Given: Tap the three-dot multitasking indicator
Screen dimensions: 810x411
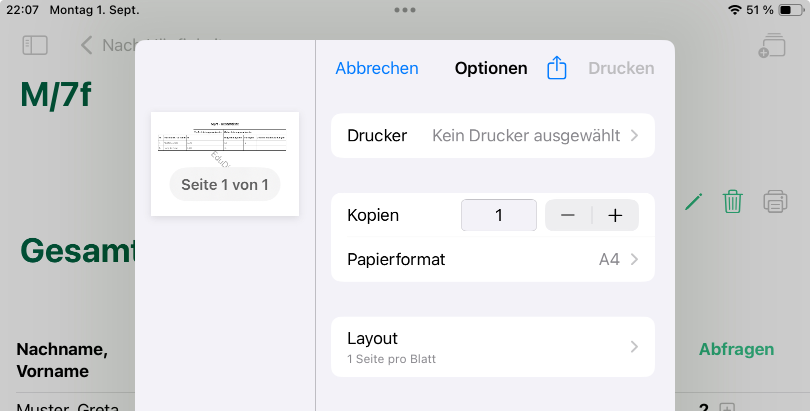Looking at the screenshot, I should point(404,9).
